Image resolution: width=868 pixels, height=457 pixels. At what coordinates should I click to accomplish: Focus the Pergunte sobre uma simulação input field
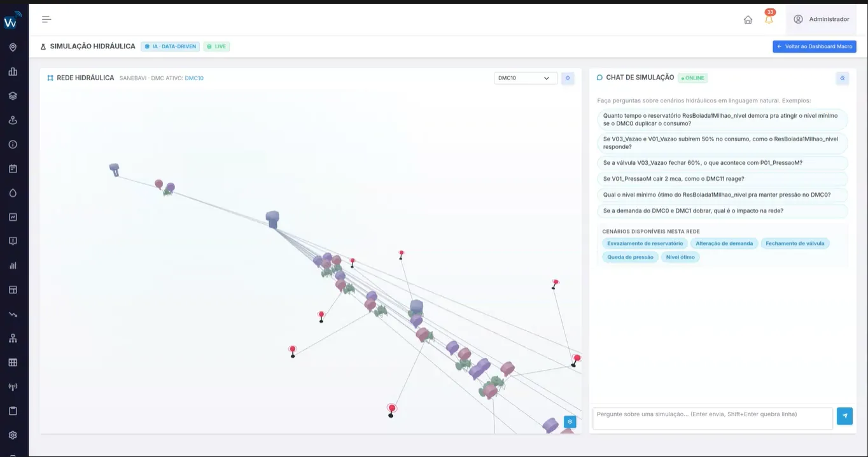(713, 418)
